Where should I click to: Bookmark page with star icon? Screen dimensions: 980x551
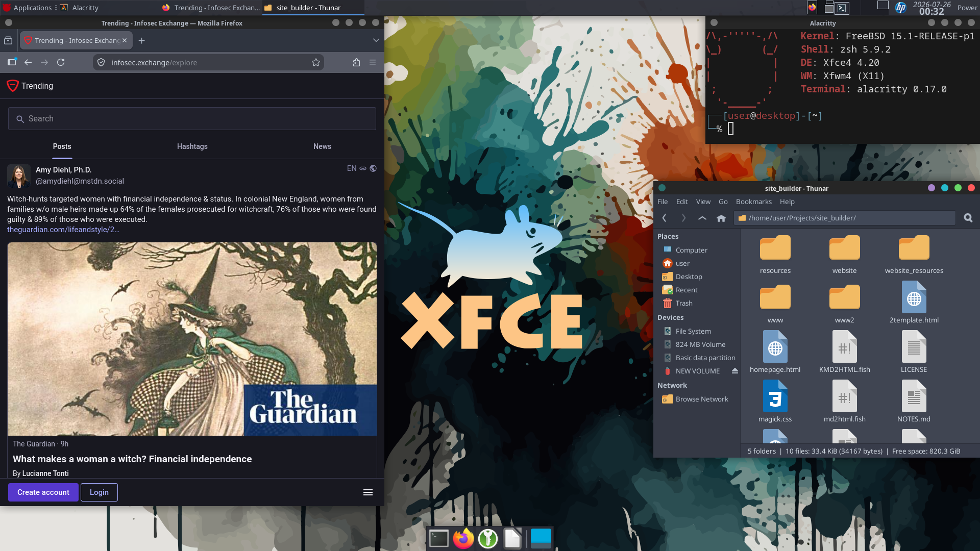316,62
